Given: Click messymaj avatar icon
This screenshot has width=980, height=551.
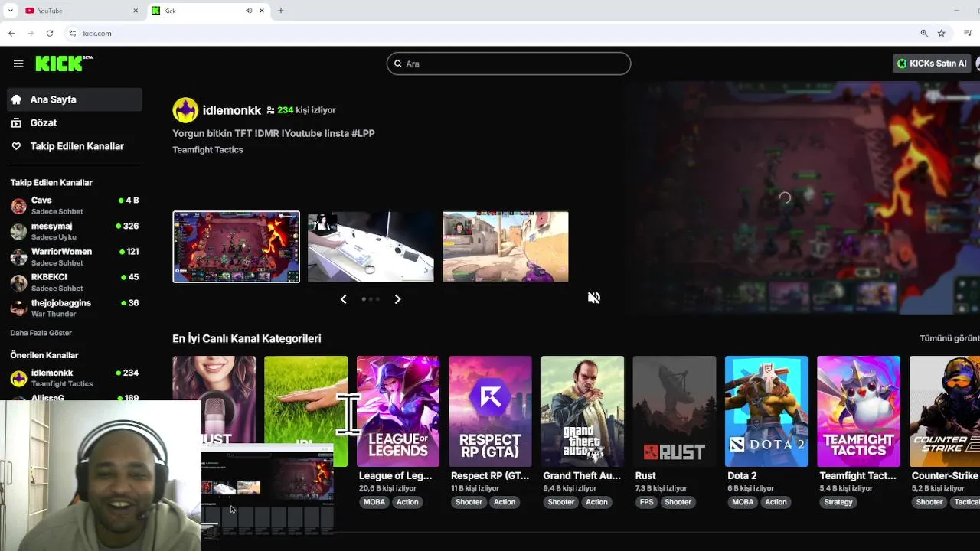Looking at the screenshot, I should [x=18, y=232].
